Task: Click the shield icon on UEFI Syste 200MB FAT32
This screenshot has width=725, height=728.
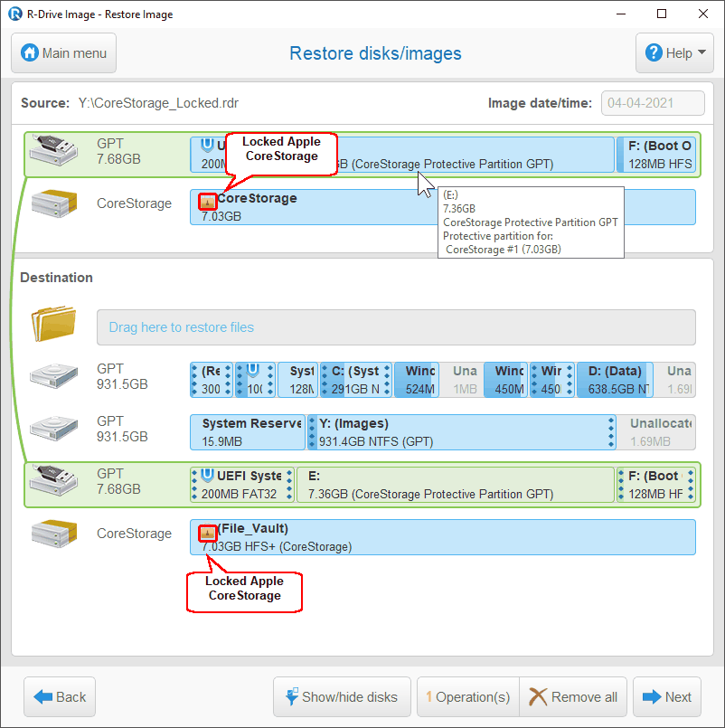Action: pos(208,475)
